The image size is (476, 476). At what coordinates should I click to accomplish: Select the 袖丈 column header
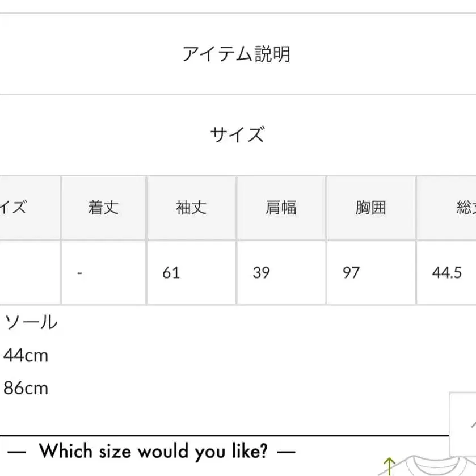(192, 208)
